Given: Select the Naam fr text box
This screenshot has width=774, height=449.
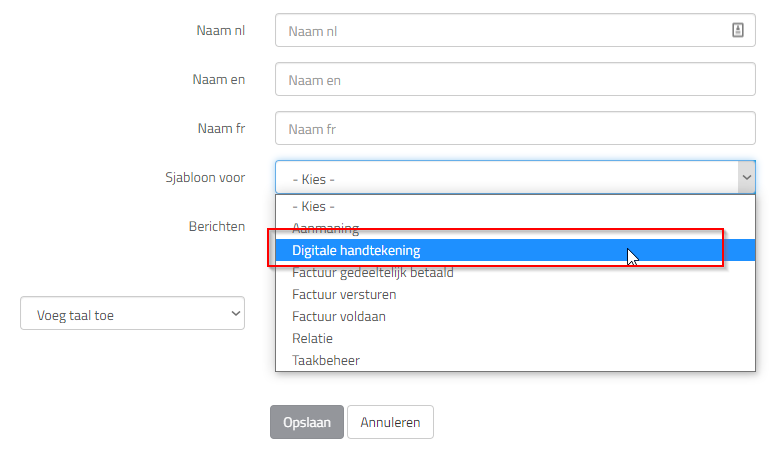Looking at the screenshot, I should [515, 128].
